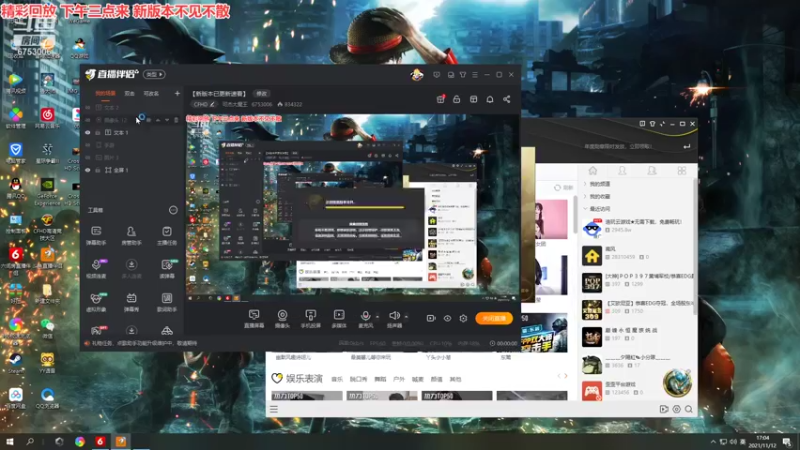This screenshot has width=800, height=450.
Task: Click the 修改 button next to stream title
Action: click(x=262, y=94)
